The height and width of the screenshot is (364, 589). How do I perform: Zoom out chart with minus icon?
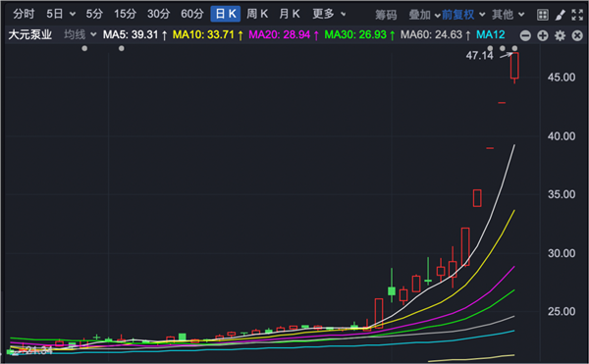(x=525, y=35)
